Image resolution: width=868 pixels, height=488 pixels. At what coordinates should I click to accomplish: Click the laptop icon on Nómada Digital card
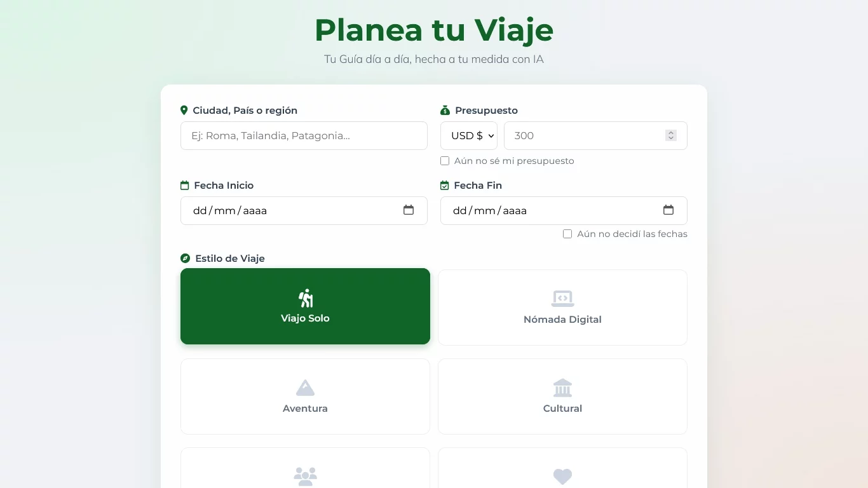562,299
